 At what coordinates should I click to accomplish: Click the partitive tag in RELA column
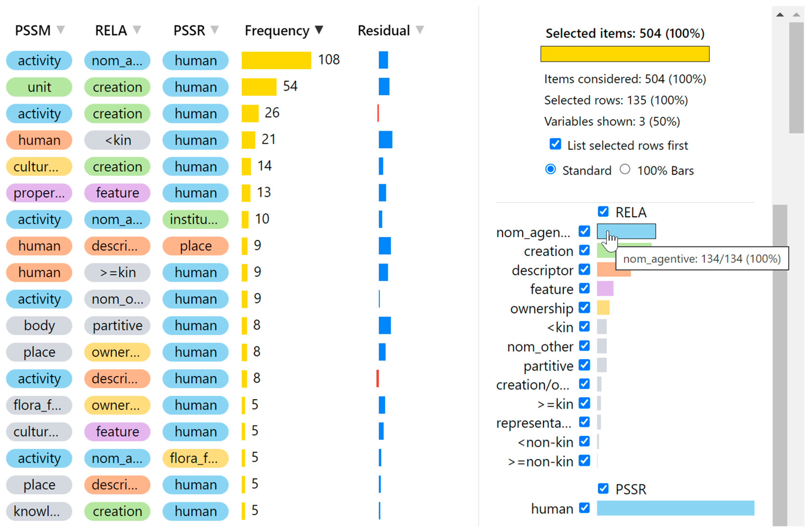(117, 326)
